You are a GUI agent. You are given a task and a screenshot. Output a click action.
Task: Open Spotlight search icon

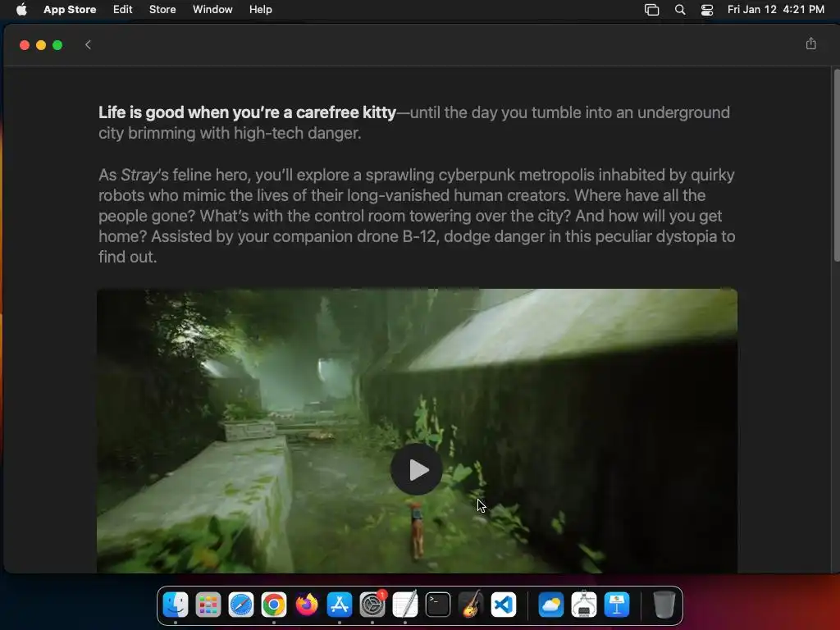(680, 10)
